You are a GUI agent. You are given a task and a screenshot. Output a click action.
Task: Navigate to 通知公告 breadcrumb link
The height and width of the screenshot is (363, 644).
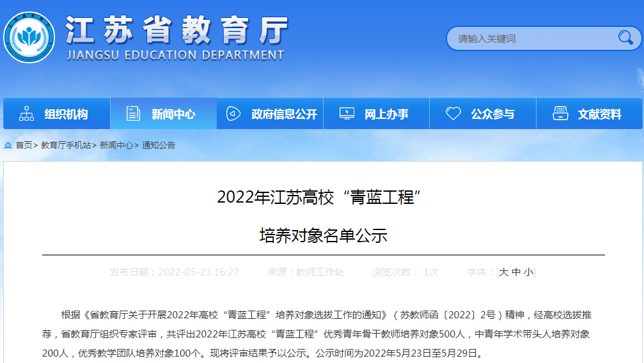coord(159,146)
